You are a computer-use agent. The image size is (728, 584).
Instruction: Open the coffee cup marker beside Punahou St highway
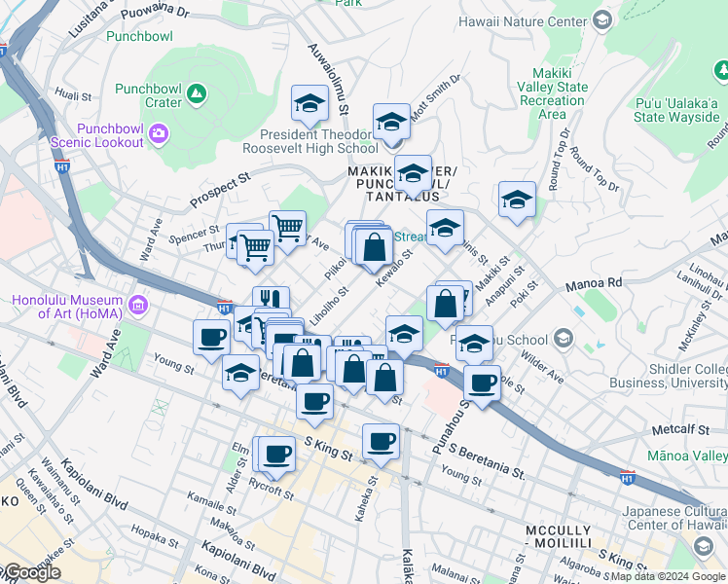[x=483, y=383]
